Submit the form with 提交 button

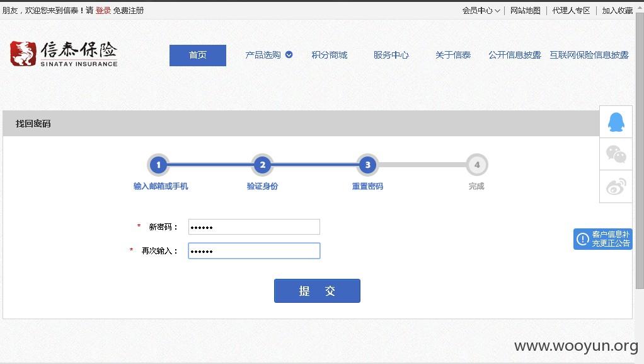click(x=317, y=291)
